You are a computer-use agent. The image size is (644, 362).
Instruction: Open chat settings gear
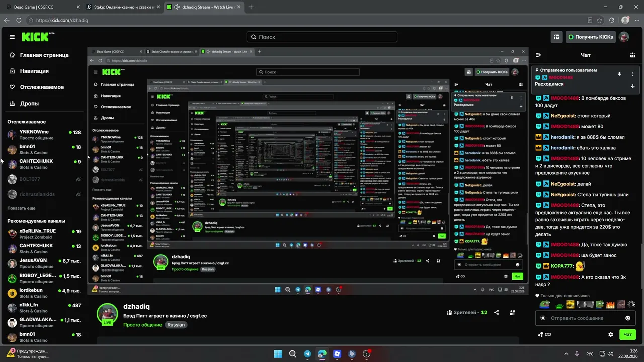click(611, 334)
